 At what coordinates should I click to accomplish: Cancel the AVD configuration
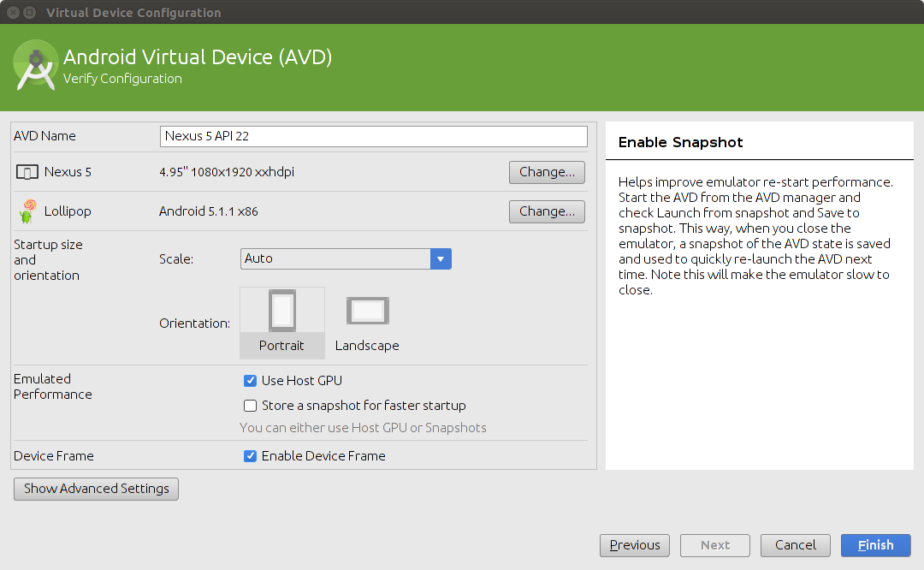[x=796, y=545]
